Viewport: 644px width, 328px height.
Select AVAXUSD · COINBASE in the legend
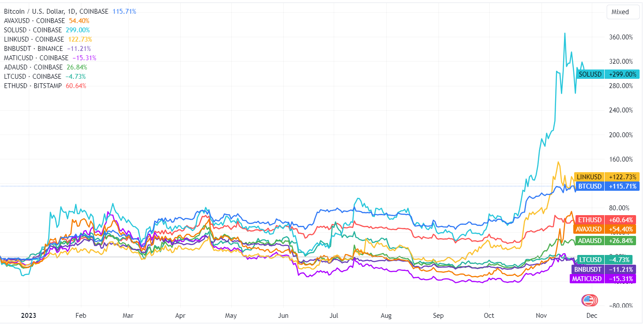pyautogui.click(x=34, y=20)
